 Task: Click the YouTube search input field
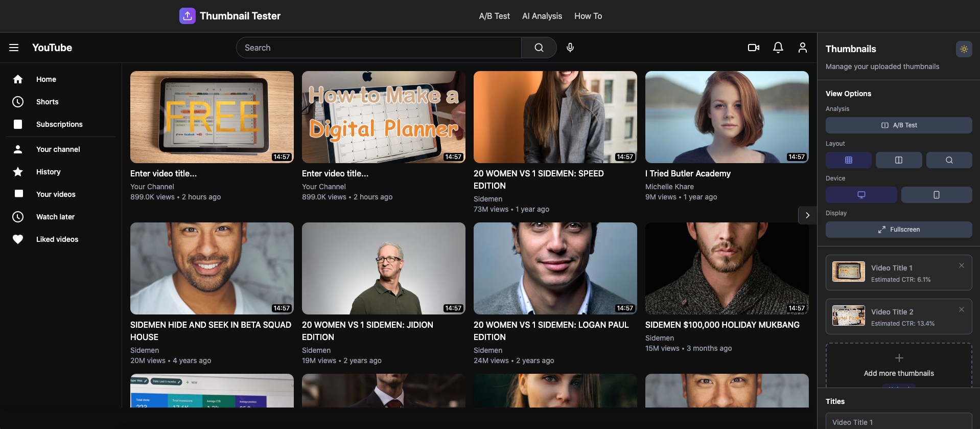[378, 48]
